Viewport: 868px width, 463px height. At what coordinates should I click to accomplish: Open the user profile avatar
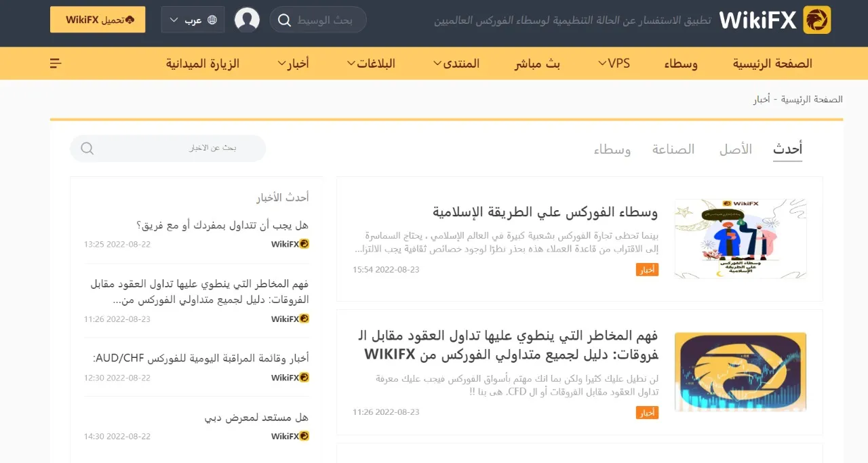click(247, 20)
